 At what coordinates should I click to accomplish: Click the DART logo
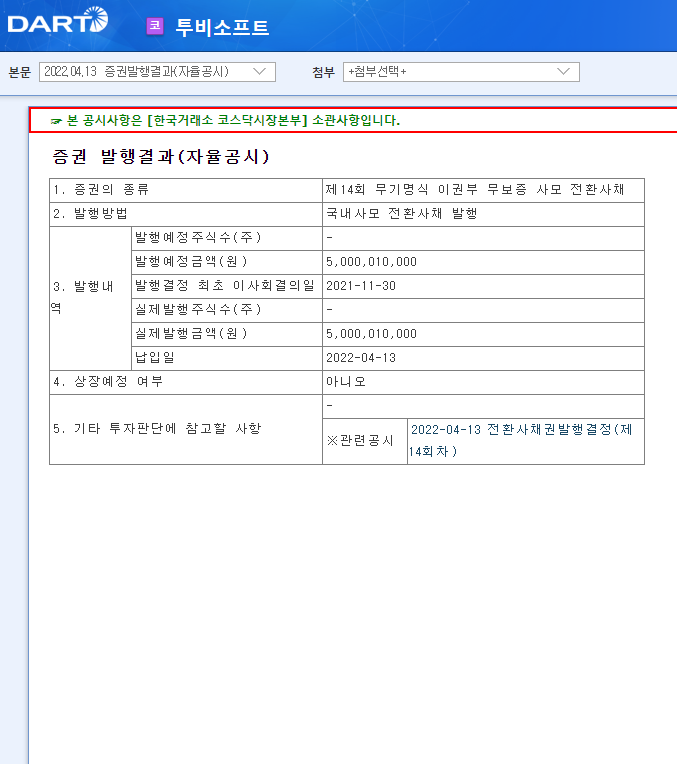pos(58,20)
